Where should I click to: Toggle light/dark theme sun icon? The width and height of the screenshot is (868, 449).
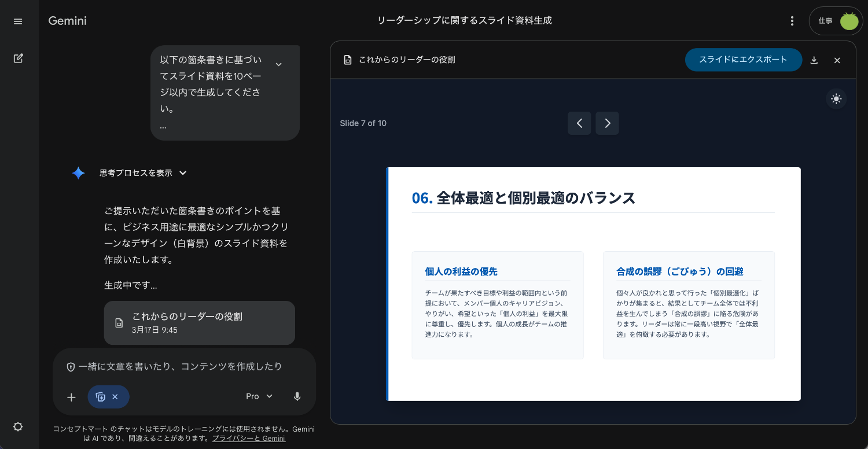pos(836,99)
